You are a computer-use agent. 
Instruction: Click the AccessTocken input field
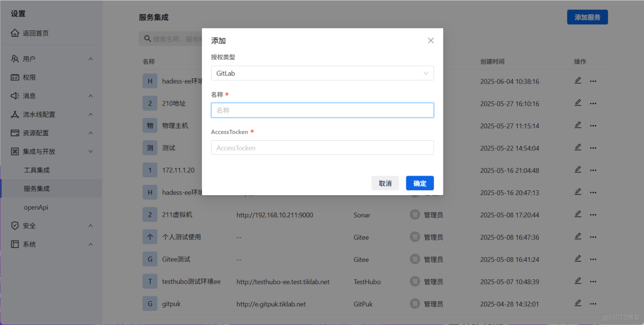322,147
